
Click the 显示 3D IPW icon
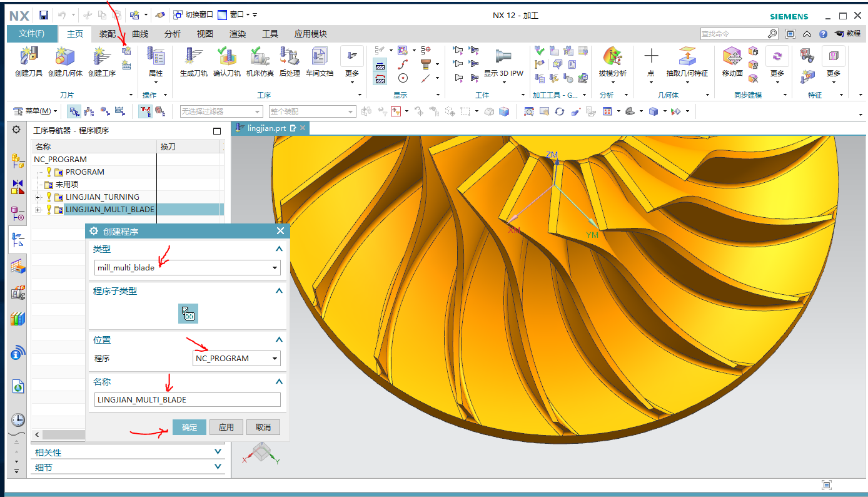(x=503, y=57)
